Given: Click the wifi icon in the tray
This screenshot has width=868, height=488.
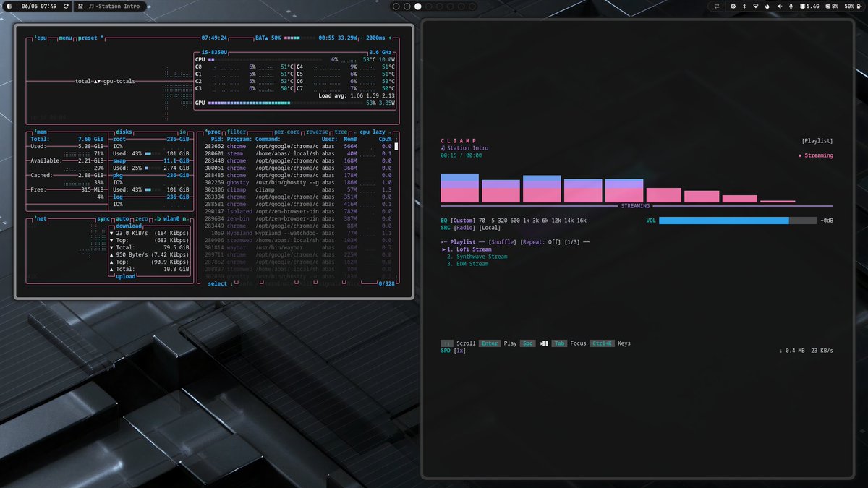Looking at the screenshot, I should (757, 6).
